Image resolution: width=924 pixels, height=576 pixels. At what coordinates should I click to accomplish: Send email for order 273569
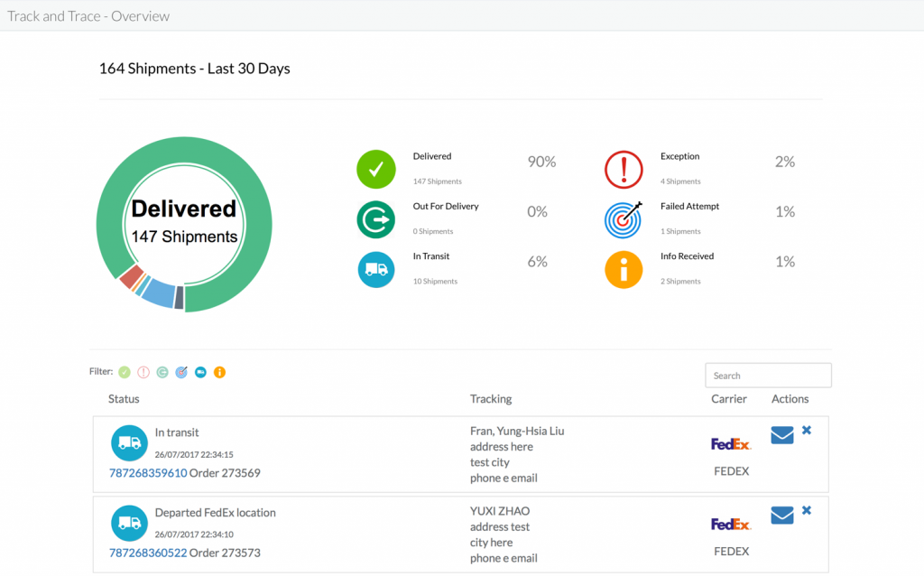782,435
